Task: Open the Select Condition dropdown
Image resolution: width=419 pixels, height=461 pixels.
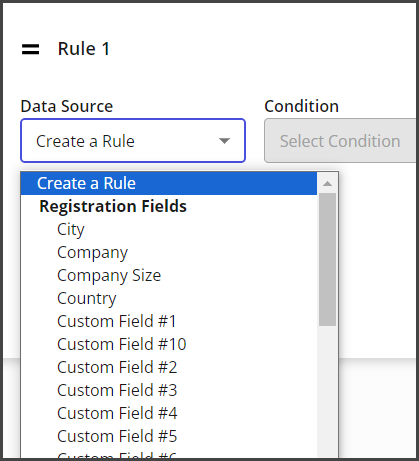Action: [341, 141]
